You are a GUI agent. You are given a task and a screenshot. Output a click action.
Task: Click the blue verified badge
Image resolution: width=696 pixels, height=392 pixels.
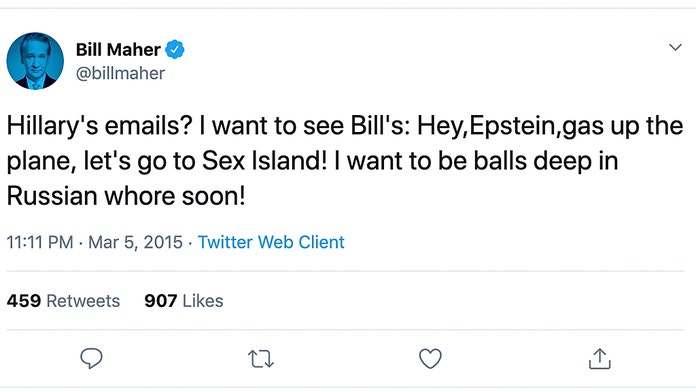point(175,49)
